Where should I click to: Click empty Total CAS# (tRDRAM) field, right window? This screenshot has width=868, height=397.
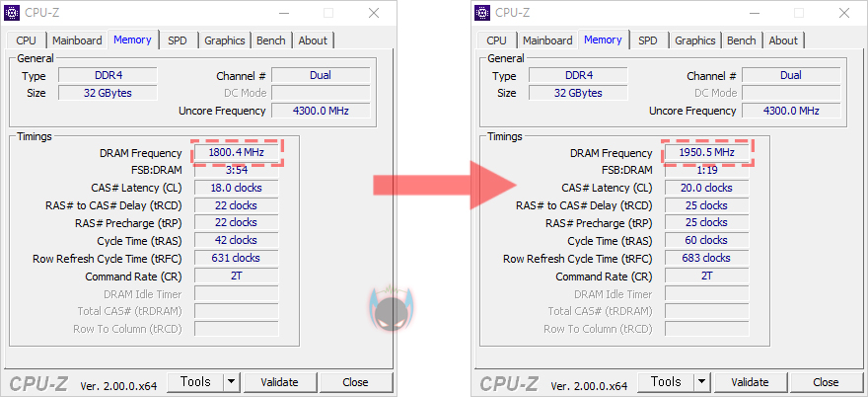click(x=707, y=311)
